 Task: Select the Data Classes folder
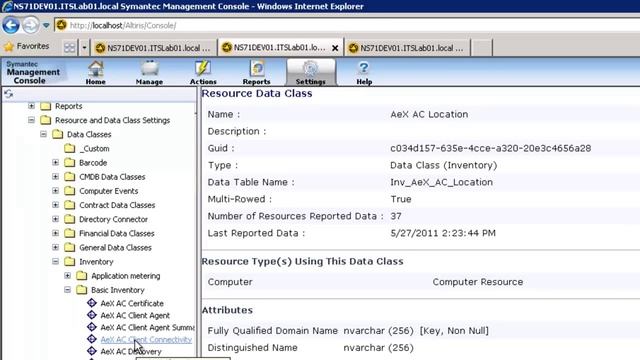(89, 134)
